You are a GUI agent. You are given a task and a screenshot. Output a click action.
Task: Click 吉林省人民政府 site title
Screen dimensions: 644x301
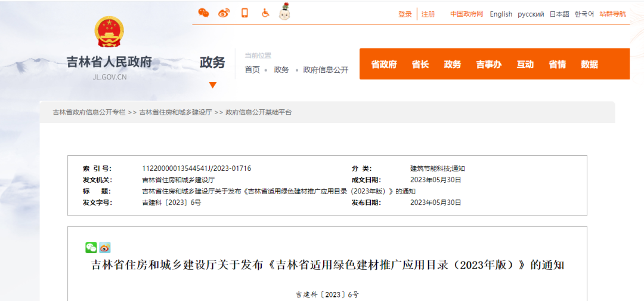coord(109,62)
